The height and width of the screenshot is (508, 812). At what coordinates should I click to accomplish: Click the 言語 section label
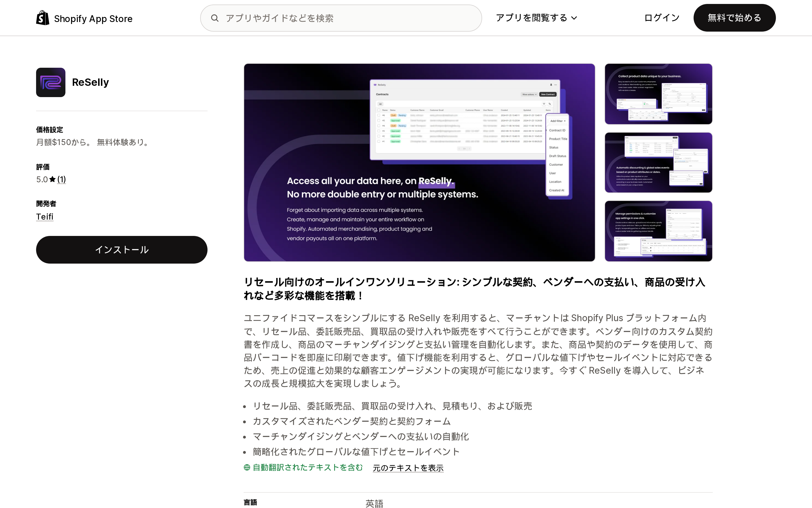click(x=251, y=502)
